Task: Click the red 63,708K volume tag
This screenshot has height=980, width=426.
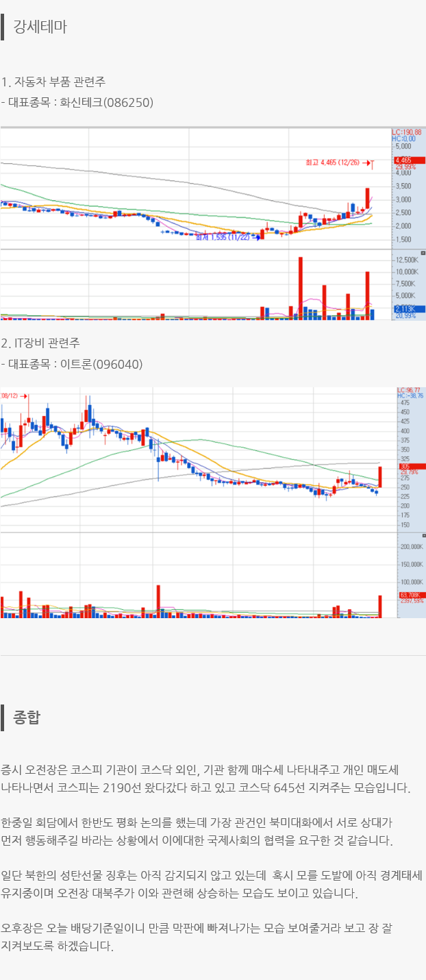Action: (411, 595)
